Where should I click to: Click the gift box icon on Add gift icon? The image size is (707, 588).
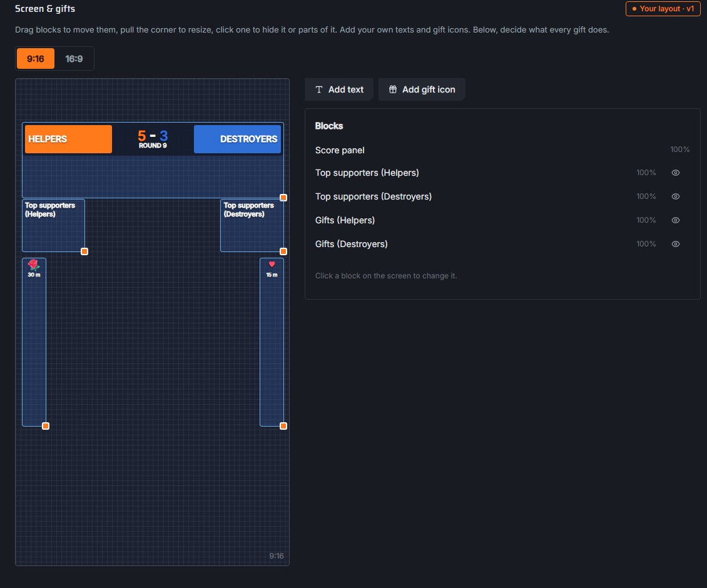pyautogui.click(x=393, y=89)
